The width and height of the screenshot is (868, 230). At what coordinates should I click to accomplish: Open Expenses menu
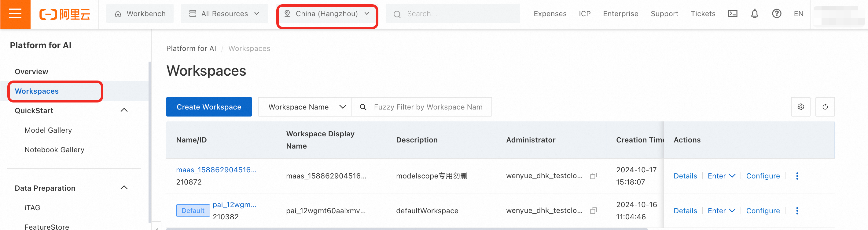tap(550, 14)
